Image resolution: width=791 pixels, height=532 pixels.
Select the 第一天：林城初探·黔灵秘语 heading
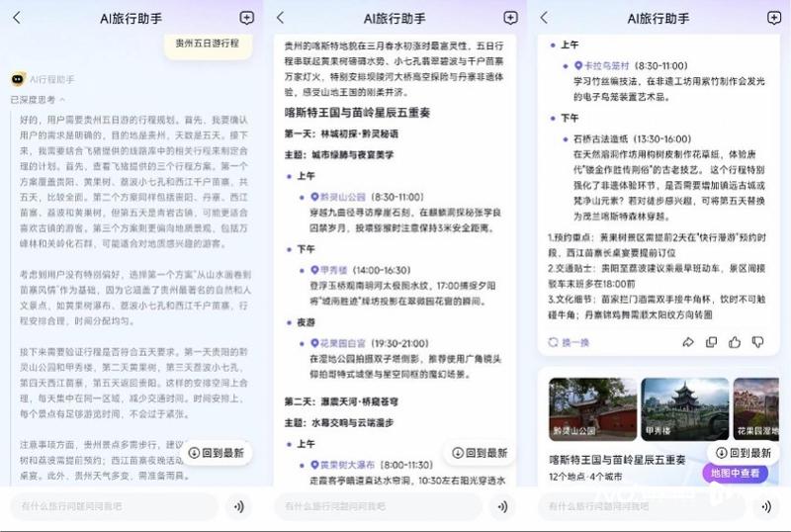coord(341,133)
